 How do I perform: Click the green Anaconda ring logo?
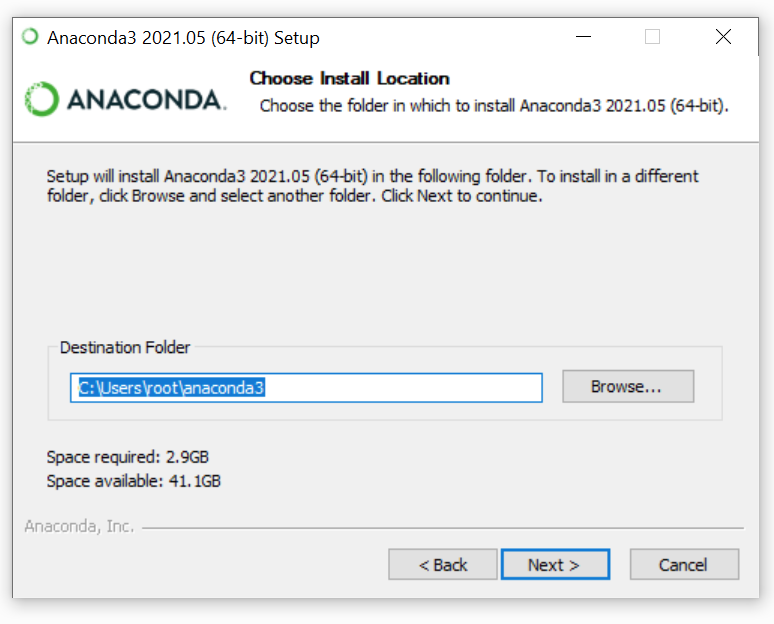[x=41, y=99]
